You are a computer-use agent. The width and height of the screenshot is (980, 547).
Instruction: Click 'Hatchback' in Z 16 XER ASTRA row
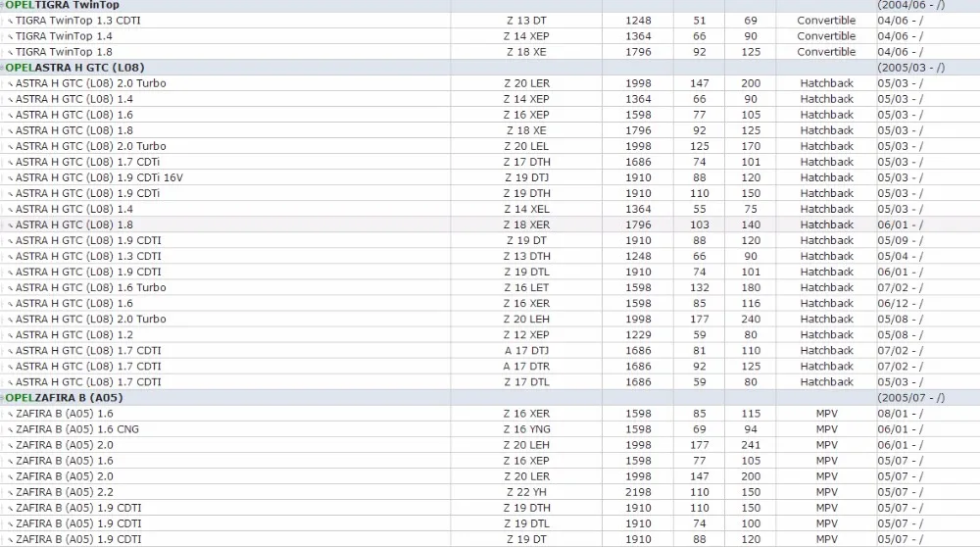click(826, 303)
